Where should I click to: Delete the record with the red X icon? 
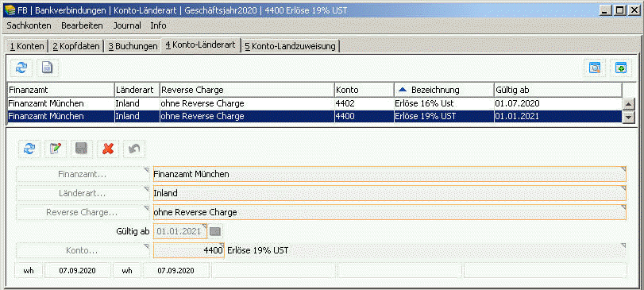(108, 149)
